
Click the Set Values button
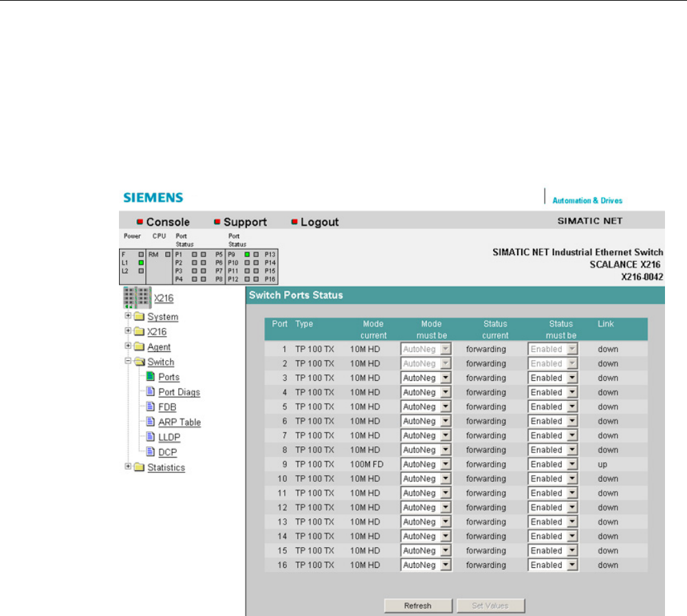pos(490,606)
